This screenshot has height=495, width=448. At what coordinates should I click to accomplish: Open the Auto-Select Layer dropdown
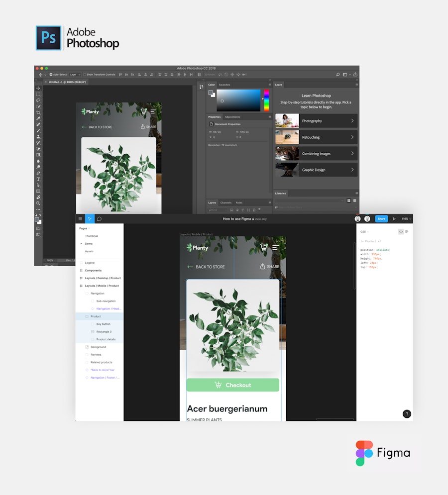click(x=75, y=75)
